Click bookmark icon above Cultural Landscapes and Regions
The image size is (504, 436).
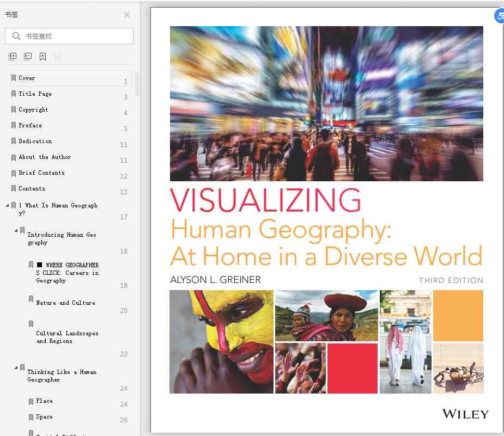tap(31, 324)
